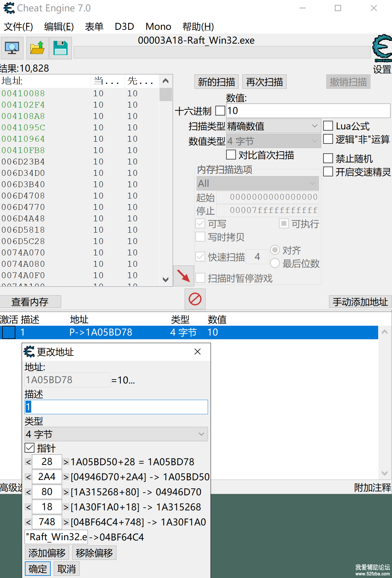
Task: Cancel the dialog with 取消
Action: [67, 569]
